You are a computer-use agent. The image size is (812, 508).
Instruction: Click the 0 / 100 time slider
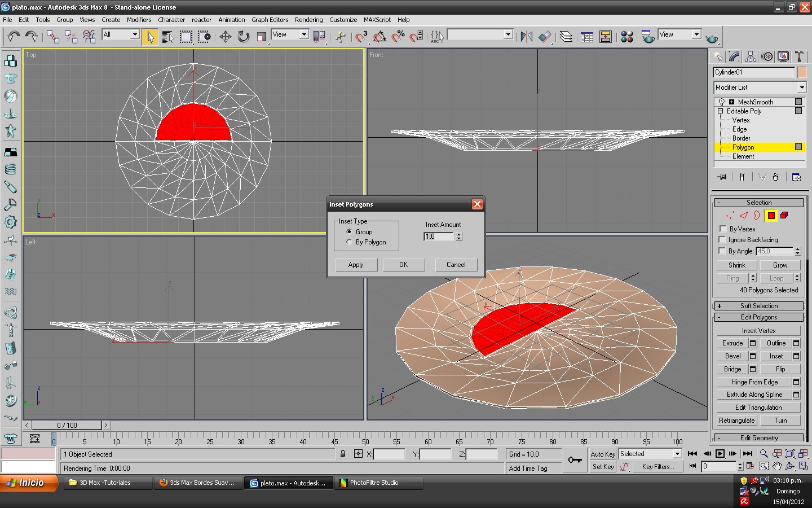[67, 425]
